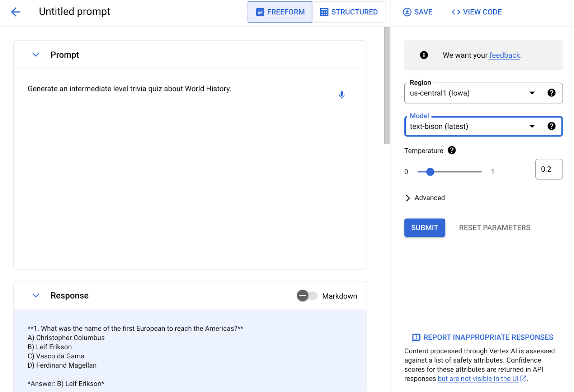Expand the Advanced settings section

(x=425, y=198)
